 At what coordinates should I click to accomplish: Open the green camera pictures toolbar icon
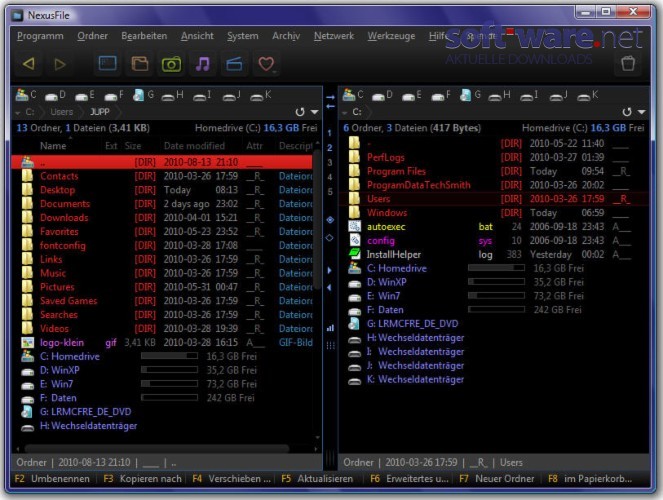click(171, 64)
